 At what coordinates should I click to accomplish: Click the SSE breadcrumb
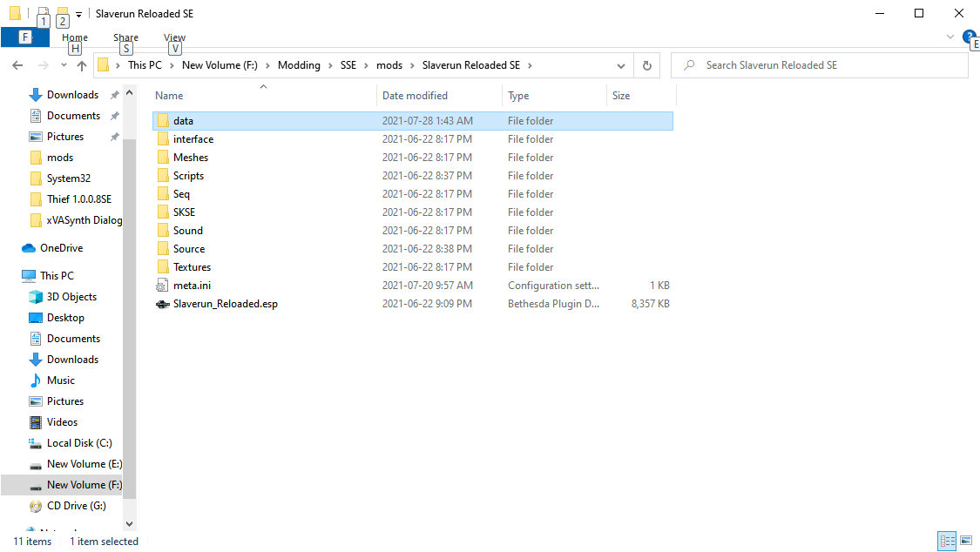[348, 65]
